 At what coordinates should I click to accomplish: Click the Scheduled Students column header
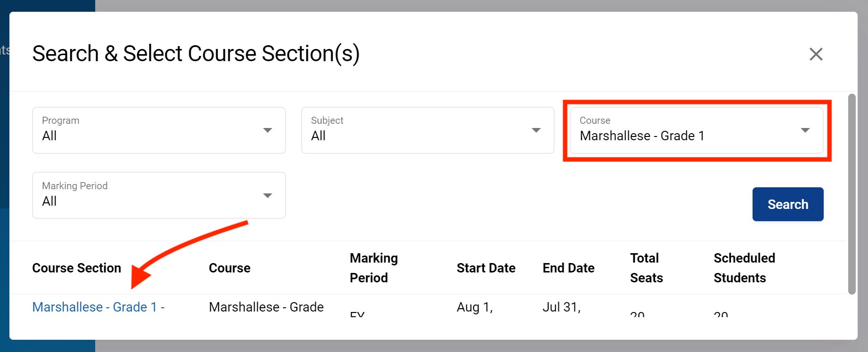(744, 268)
